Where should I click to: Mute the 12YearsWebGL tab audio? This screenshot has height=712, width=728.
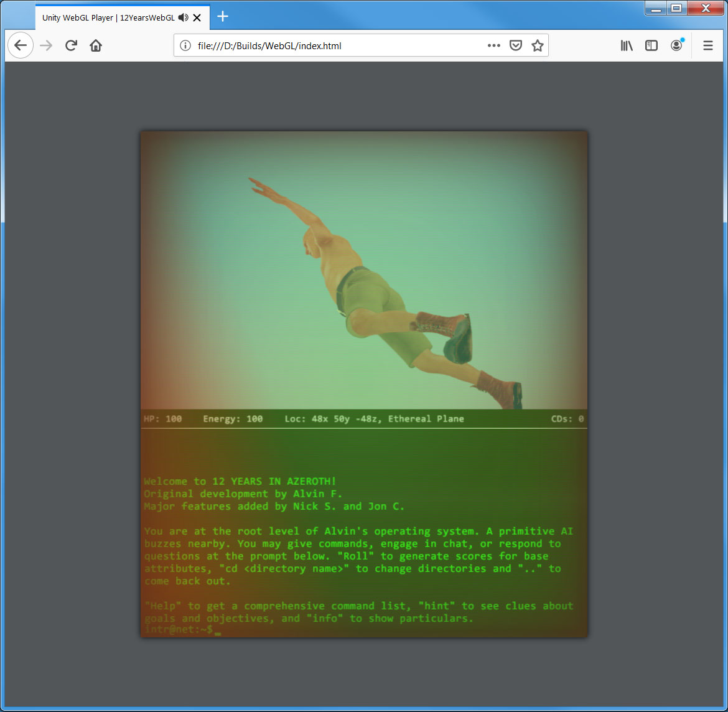tap(184, 17)
